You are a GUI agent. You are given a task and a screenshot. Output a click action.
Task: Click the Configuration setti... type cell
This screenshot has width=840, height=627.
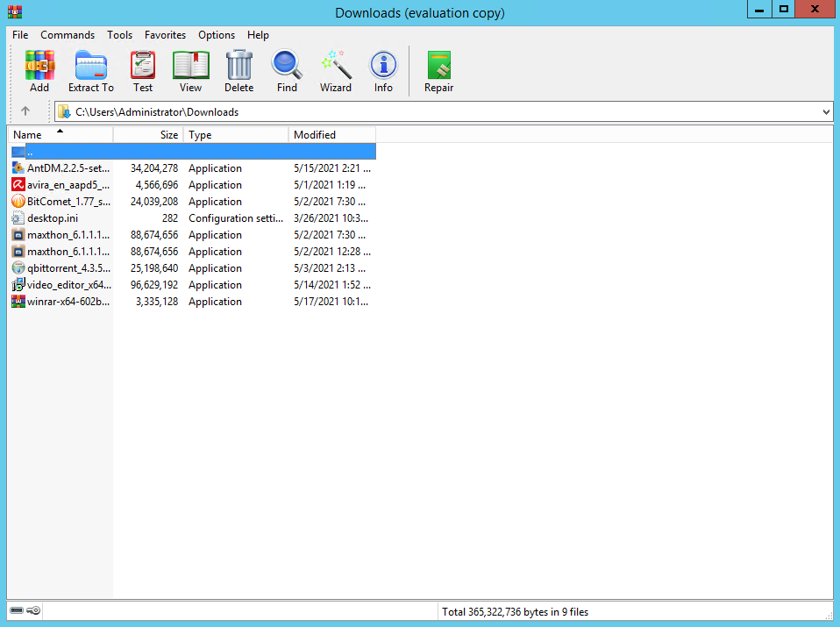236,218
